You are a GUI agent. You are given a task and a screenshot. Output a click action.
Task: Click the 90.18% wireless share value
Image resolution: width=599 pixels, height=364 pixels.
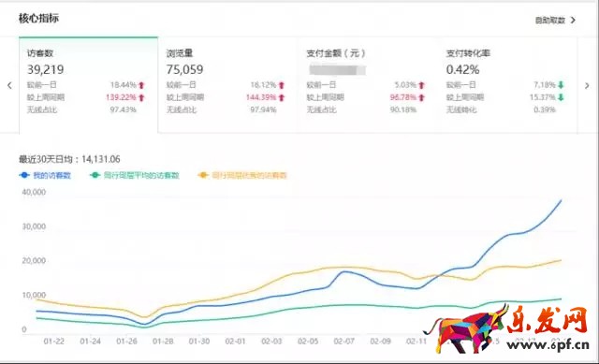403,110
